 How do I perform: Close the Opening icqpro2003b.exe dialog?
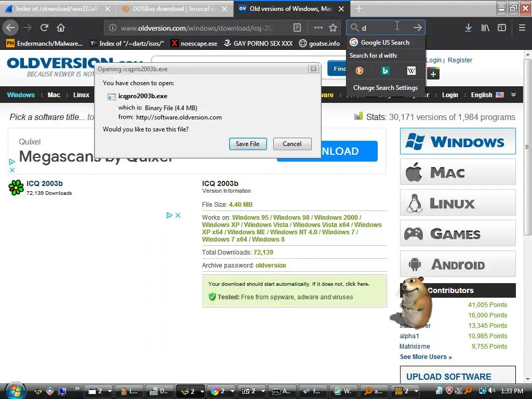[313, 69]
